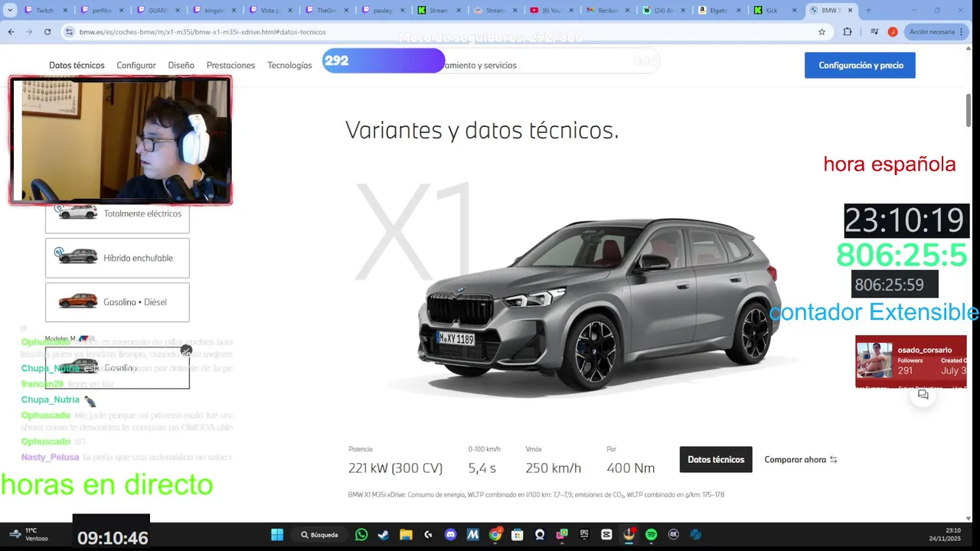Open Logitech G HUB taskbar icon

point(428,535)
